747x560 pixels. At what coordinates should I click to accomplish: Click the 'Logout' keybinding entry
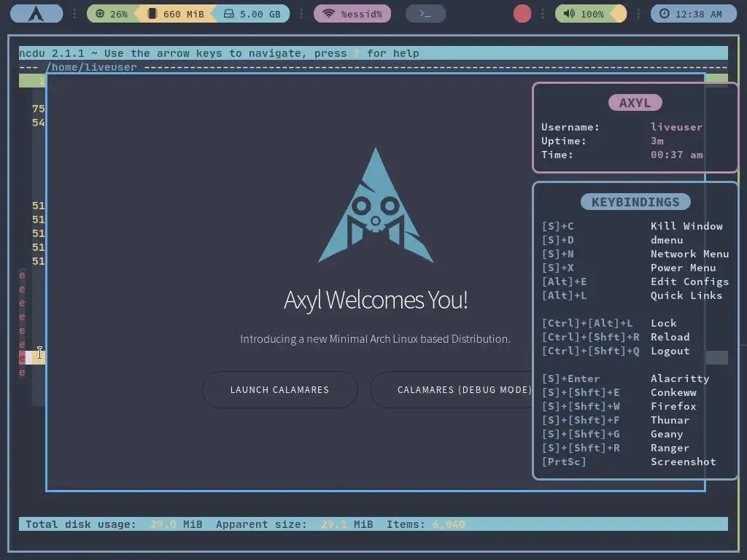670,351
